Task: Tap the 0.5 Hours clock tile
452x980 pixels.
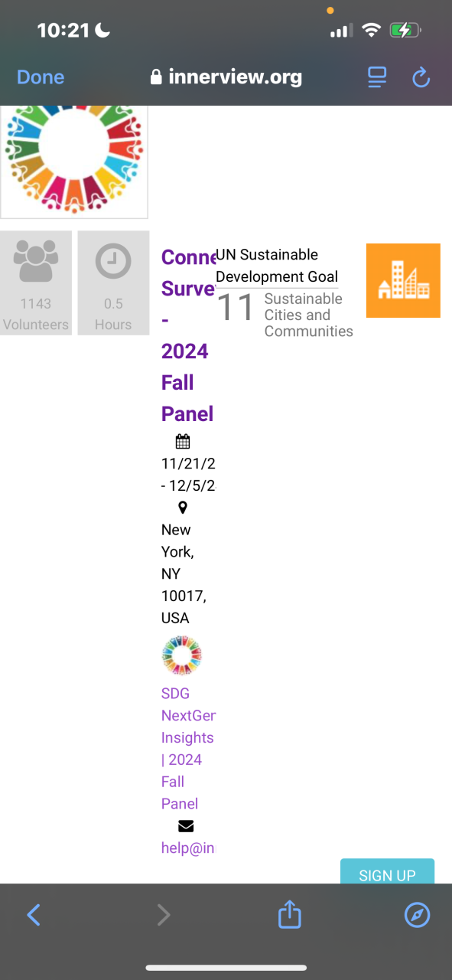Action: 113,283
